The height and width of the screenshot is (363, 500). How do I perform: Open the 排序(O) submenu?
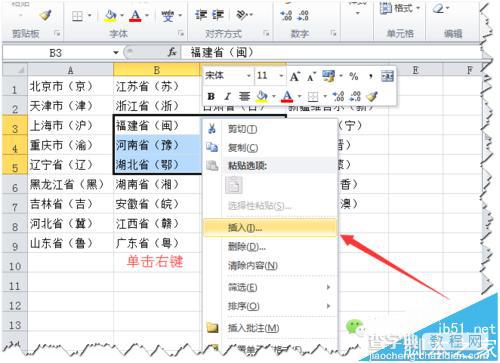coord(270,306)
